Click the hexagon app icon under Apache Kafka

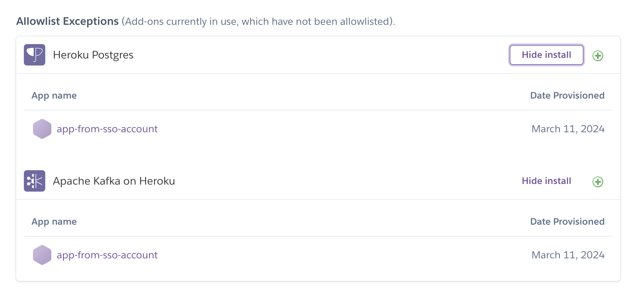tap(42, 255)
